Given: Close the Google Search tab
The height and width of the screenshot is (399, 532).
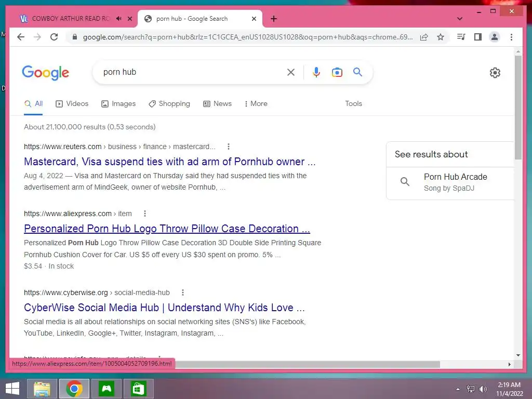Looking at the screenshot, I should (x=254, y=19).
